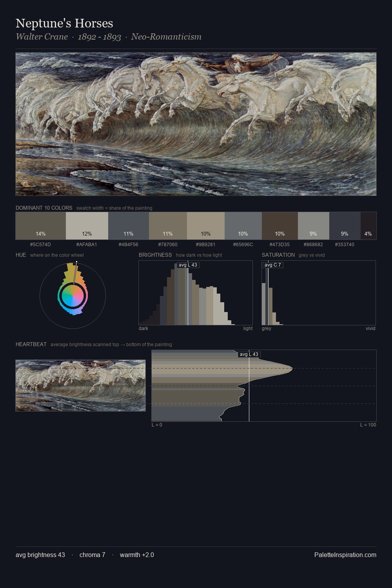Click the 'BRIGHTNESS' section heading
392x588 pixels.
pos(155,255)
